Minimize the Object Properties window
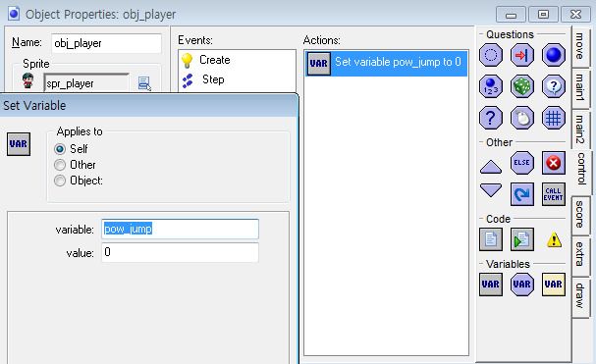 point(511,15)
